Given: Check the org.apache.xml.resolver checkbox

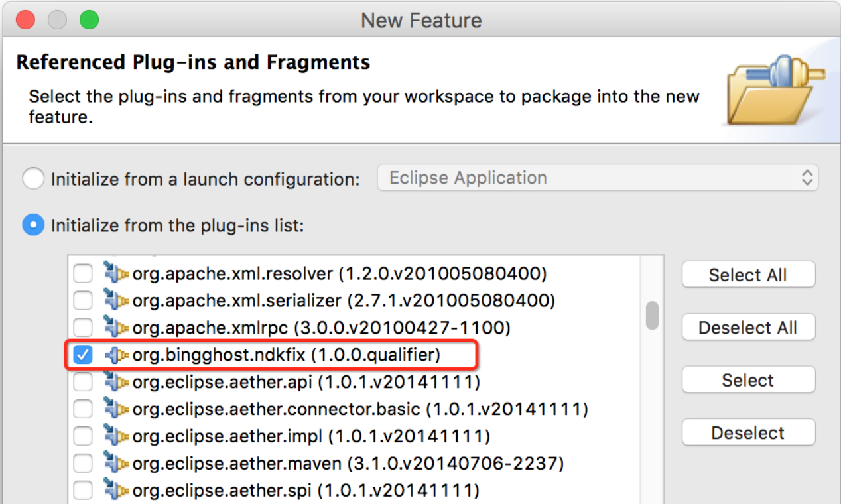Looking at the screenshot, I should (83, 273).
